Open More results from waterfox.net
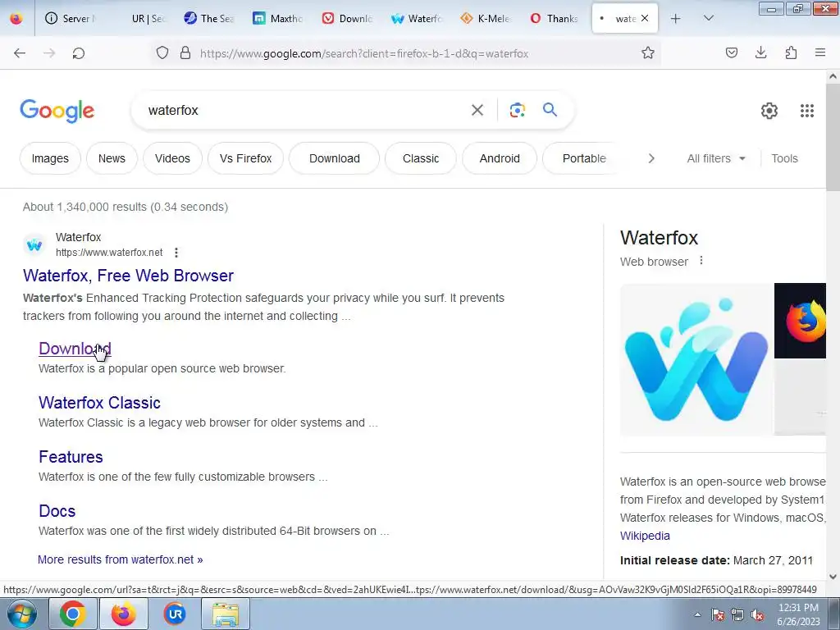 [x=120, y=559]
